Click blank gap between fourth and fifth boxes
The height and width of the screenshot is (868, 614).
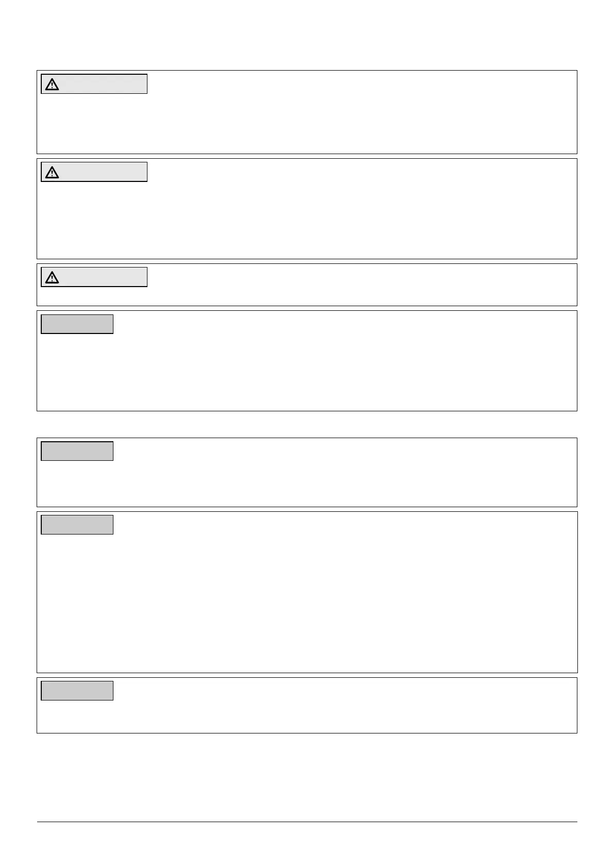307,424
